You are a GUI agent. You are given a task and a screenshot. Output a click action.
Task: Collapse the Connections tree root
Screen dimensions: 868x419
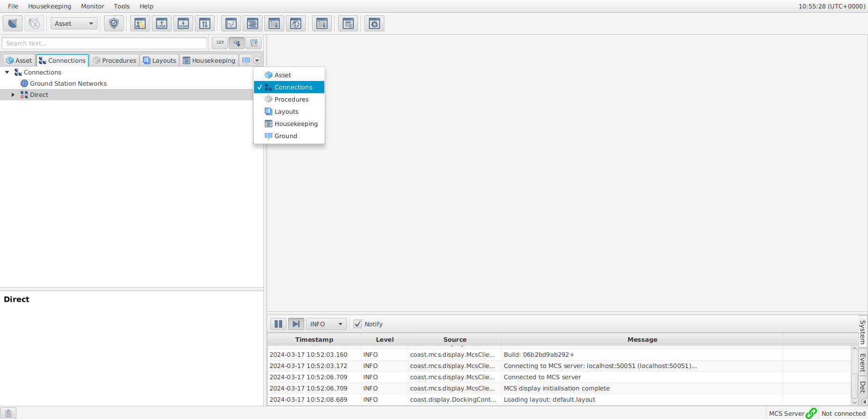coord(7,72)
